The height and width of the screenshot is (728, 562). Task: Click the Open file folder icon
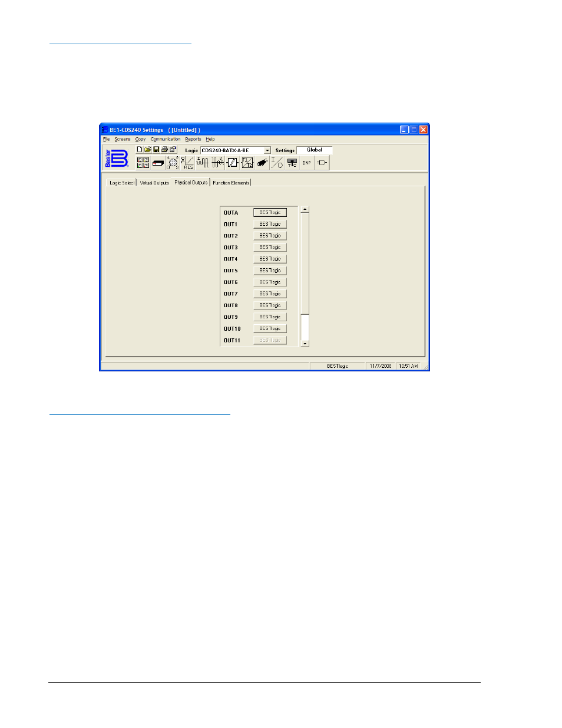(x=148, y=150)
